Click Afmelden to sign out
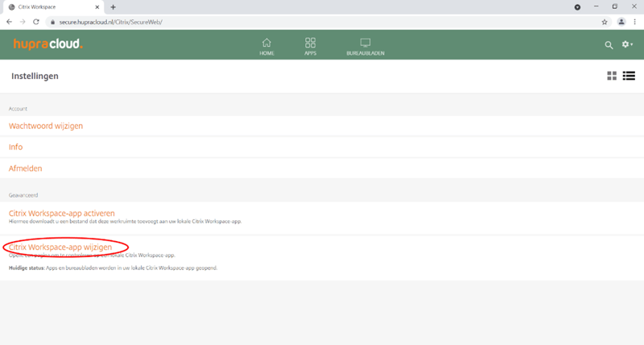The image size is (644, 345). click(25, 168)
